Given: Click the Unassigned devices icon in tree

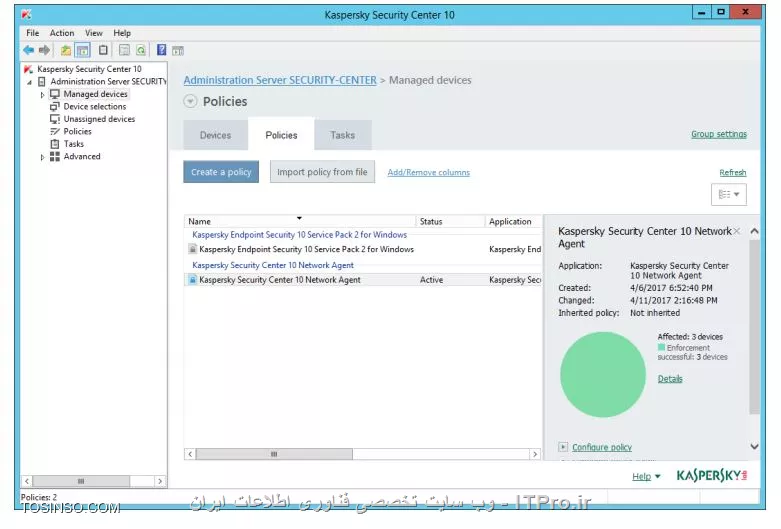Looking at the screenshot, I should [55, 119].
